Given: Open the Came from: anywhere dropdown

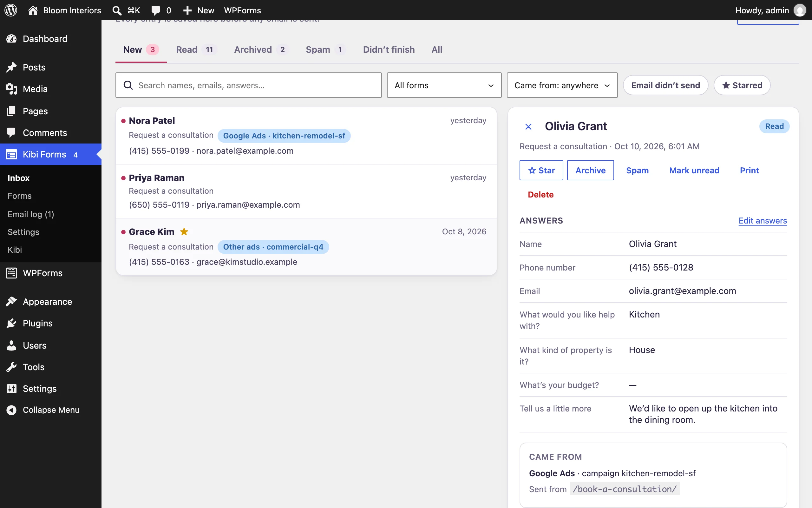Looking at the screenshot, I should pyautogui.click(x=562, y=85).
